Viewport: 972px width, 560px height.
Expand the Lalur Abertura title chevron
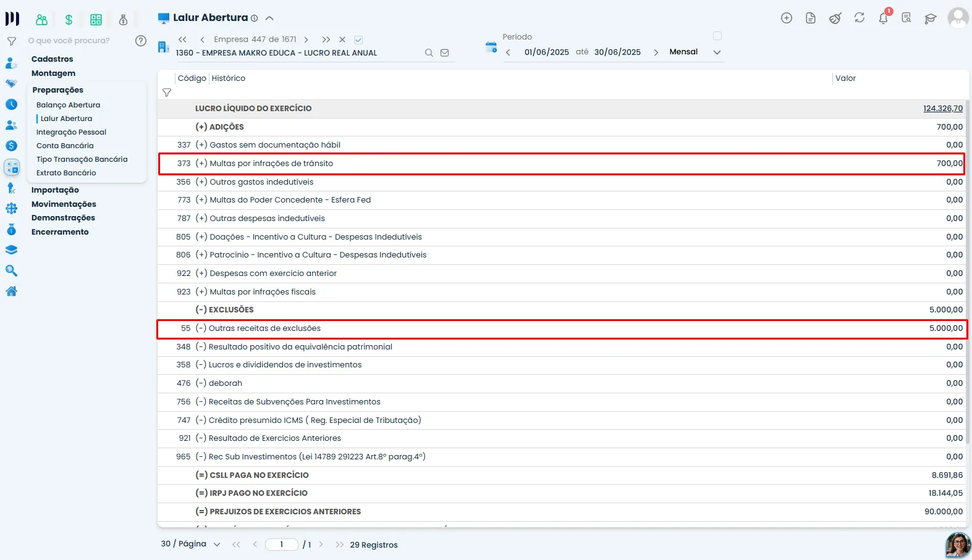tap(269, 18)
